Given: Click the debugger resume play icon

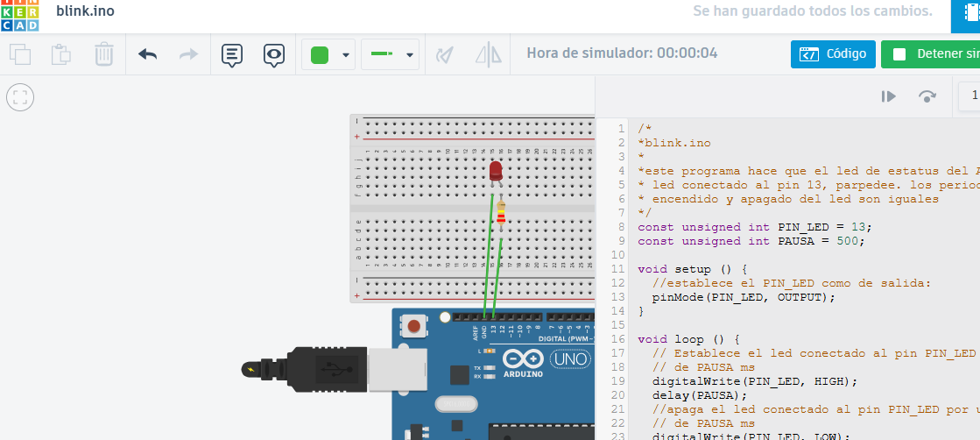Looking at the screenshot, I should coord(888,96).
